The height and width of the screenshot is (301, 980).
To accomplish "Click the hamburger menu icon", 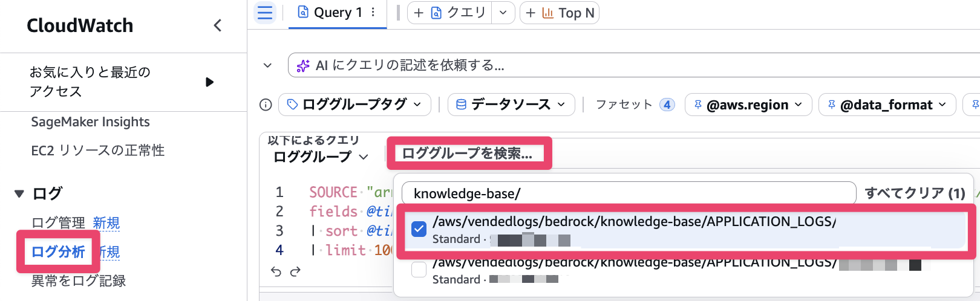I will tap(265, 13).
